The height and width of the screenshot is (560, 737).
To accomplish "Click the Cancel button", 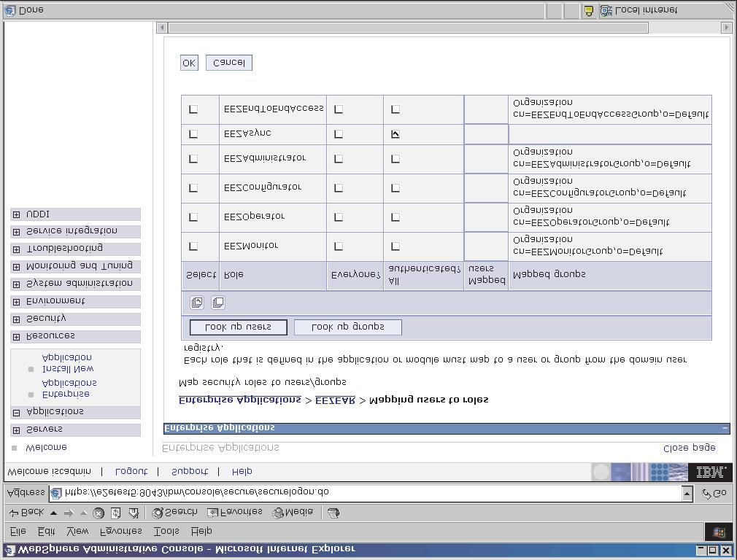I will click(x=229, y=63).
